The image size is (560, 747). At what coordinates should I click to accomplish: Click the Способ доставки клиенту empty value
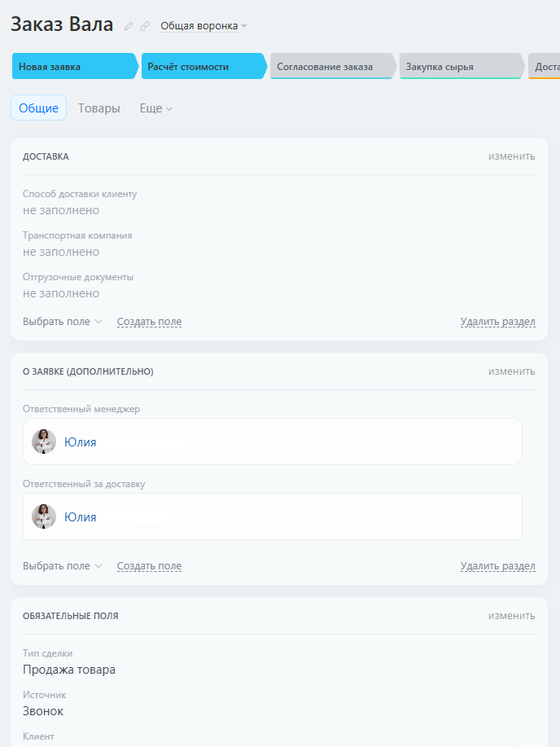(61, 210)
